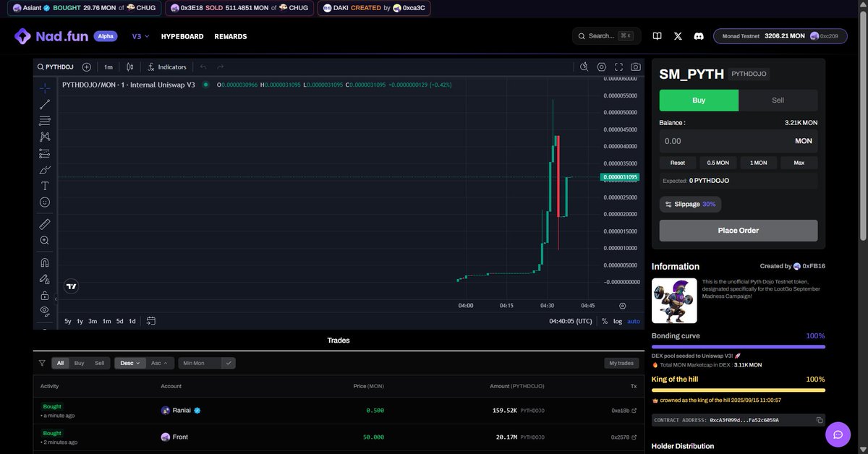Filter trades by Buy

(x=80, y=363)
